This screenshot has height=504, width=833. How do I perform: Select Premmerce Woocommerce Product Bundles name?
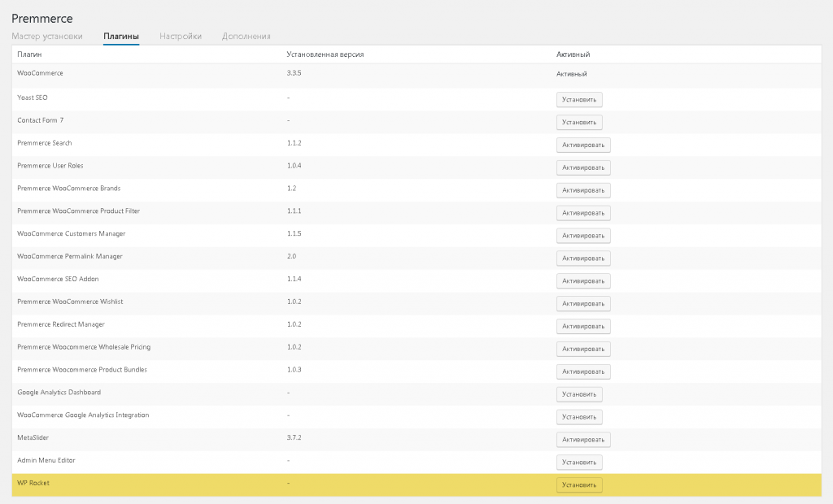[x=82, y=370]
